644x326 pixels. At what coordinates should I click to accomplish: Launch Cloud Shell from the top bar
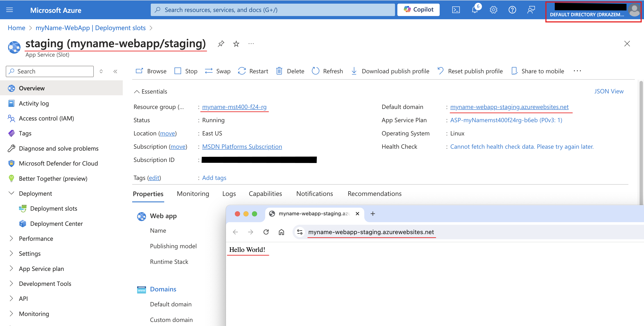click(x=456, y=10)
